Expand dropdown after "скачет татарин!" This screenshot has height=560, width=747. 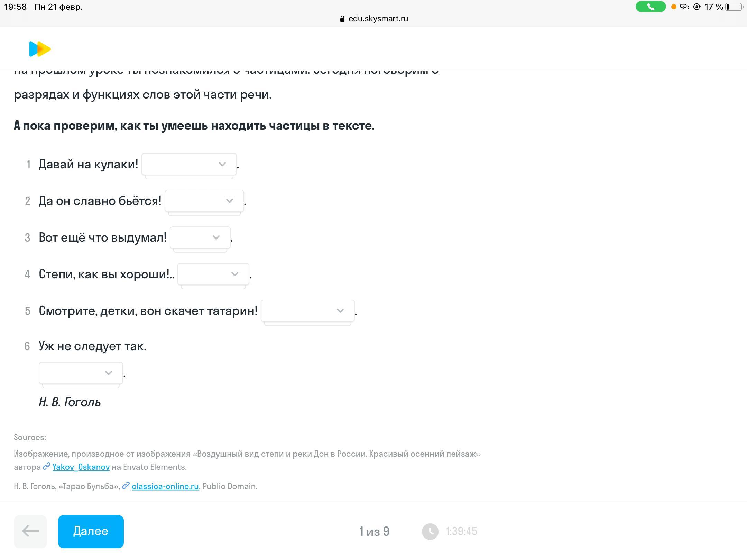coord(308,311)
